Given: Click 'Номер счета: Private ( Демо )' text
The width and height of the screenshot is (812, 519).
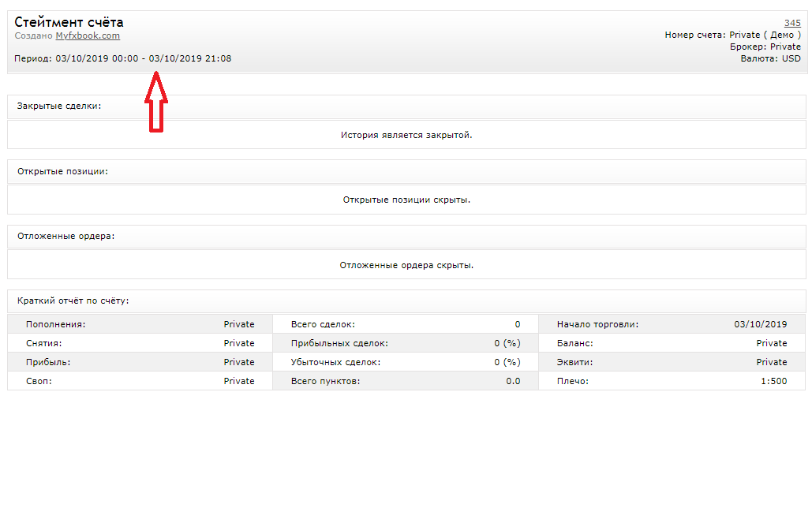Looking at the screenshot, I should pos(733,35).
